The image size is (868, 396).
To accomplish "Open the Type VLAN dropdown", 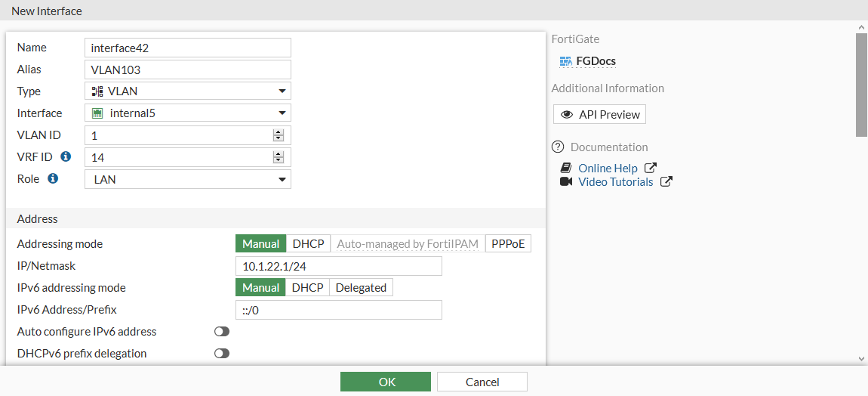I will coord(188,91).
